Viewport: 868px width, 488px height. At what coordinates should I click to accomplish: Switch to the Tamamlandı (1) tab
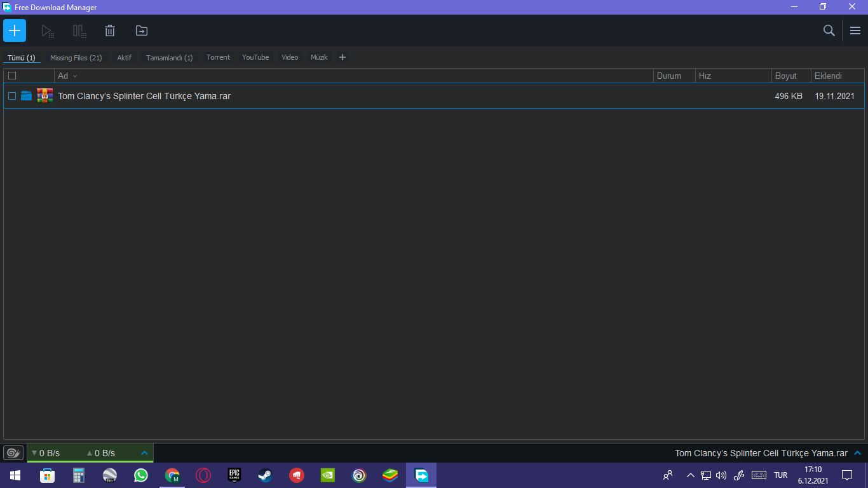pyautogui.click(x=170, y=58)
